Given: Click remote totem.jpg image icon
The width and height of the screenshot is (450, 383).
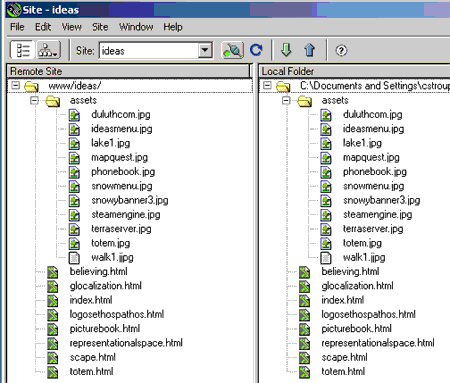Looking at the screenshot, I should pos(74,244).
